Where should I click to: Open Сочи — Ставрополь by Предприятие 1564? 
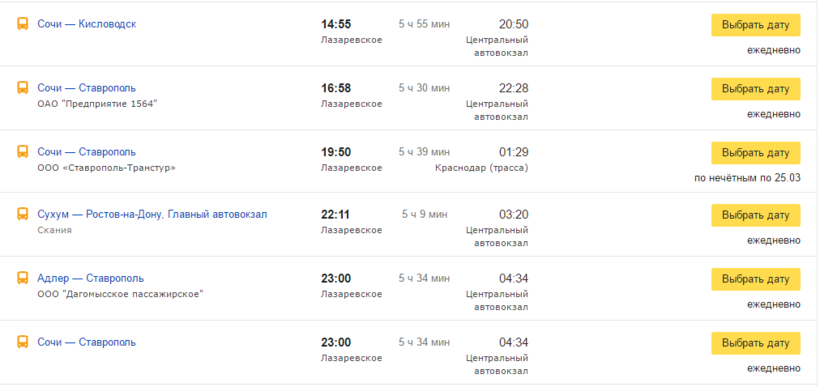(x=87, y=88)
